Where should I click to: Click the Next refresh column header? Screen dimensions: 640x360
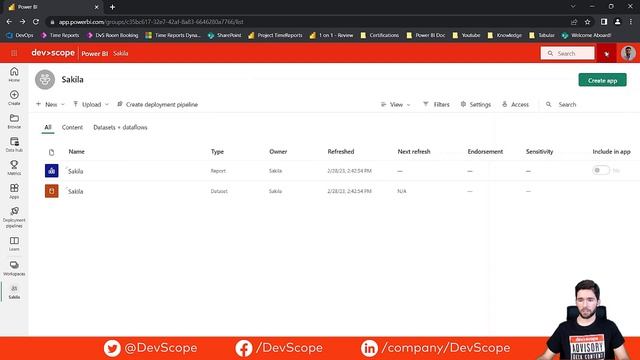pyautogui.click(x=414, y=151)
